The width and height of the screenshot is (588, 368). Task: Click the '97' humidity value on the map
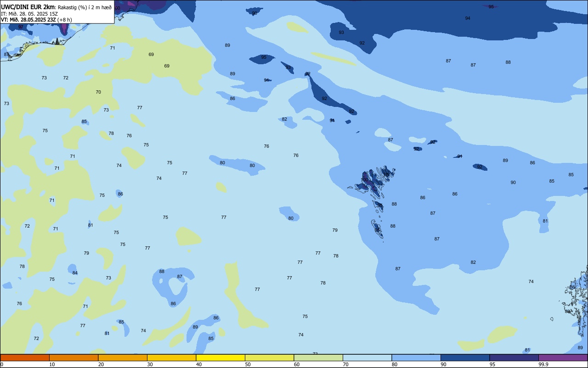[x=21, y=27]
